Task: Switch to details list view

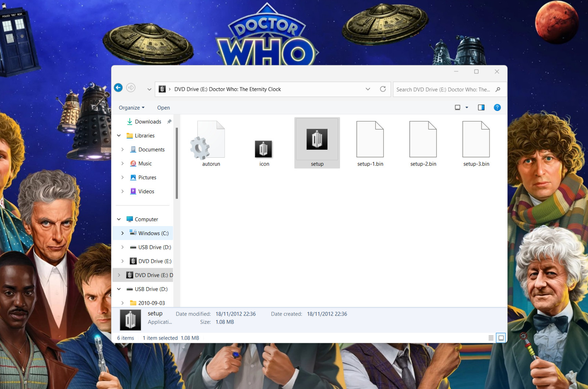Action: pyautogui.click(x=491, y=338)
